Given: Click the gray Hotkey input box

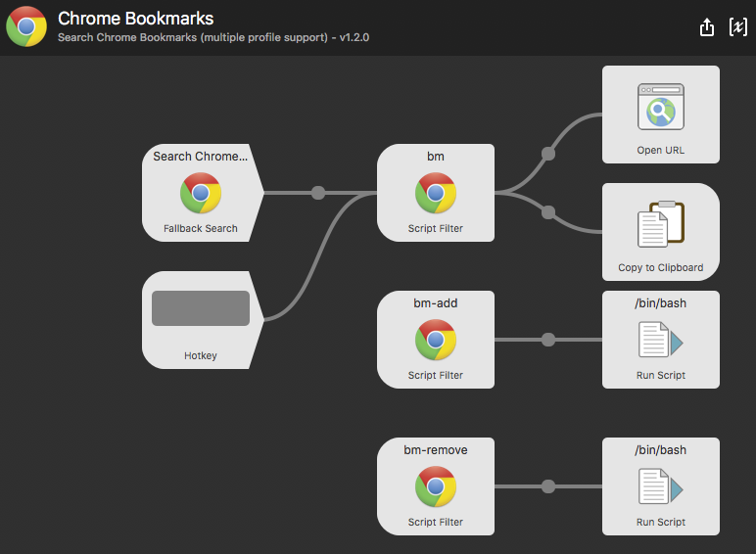Looking at the screenshot, I should tap(201, 308).
